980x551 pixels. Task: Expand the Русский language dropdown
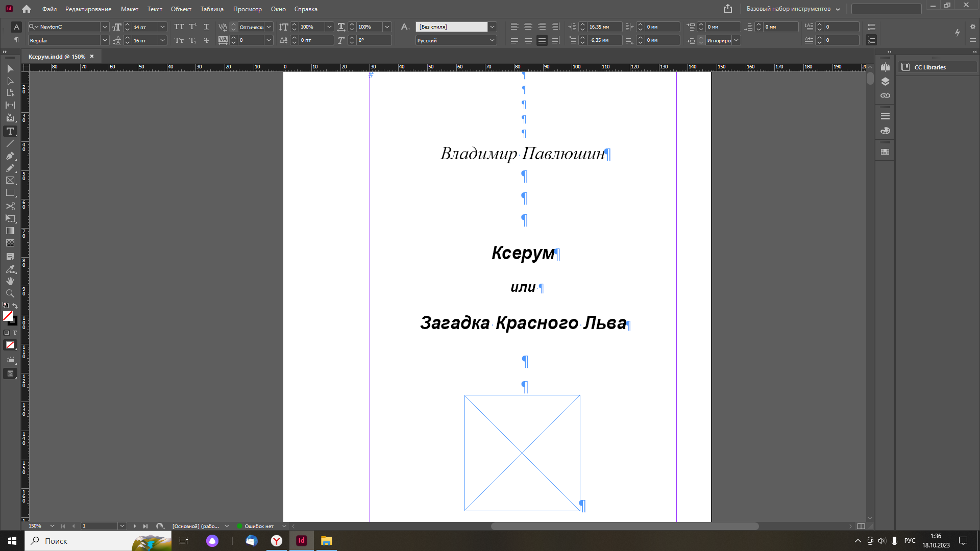coord(492,40)
